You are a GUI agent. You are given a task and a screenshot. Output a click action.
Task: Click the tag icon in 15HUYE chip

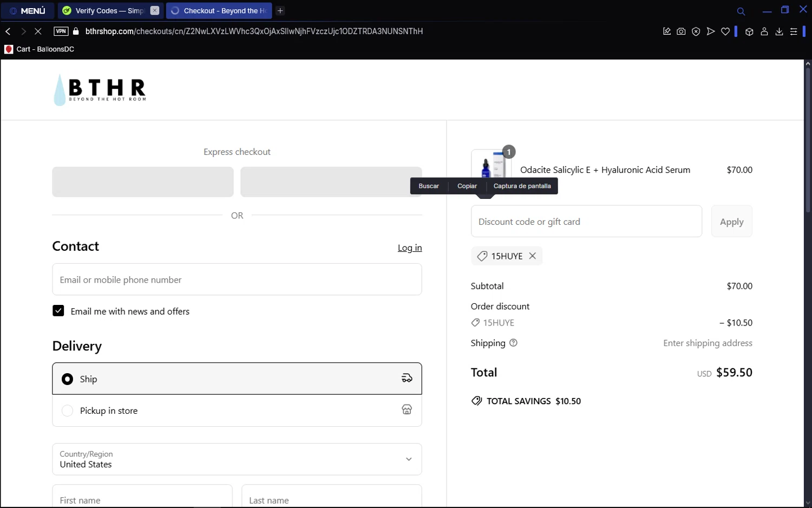point(482,256)
